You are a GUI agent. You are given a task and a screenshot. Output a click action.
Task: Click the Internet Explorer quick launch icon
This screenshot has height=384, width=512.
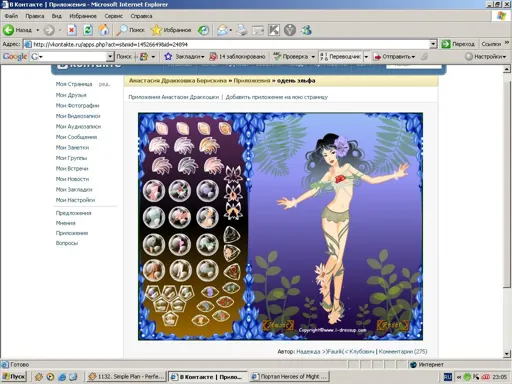[x=62, y=377]
